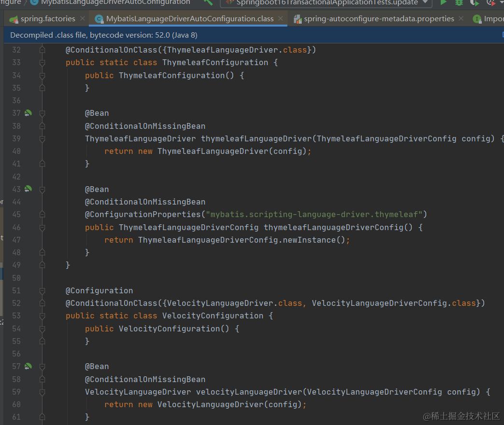
Task: Click @ConditionalOnClass annotation on line 32
Action: click(x=111, y=50)
